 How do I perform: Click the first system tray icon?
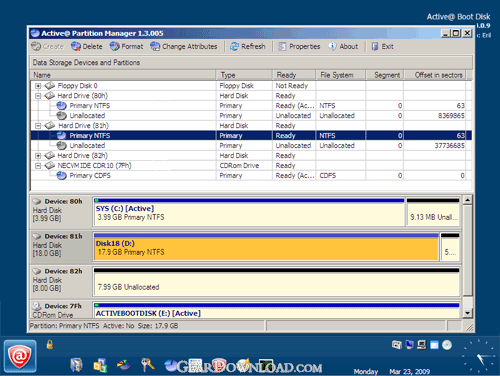[397, 345]
